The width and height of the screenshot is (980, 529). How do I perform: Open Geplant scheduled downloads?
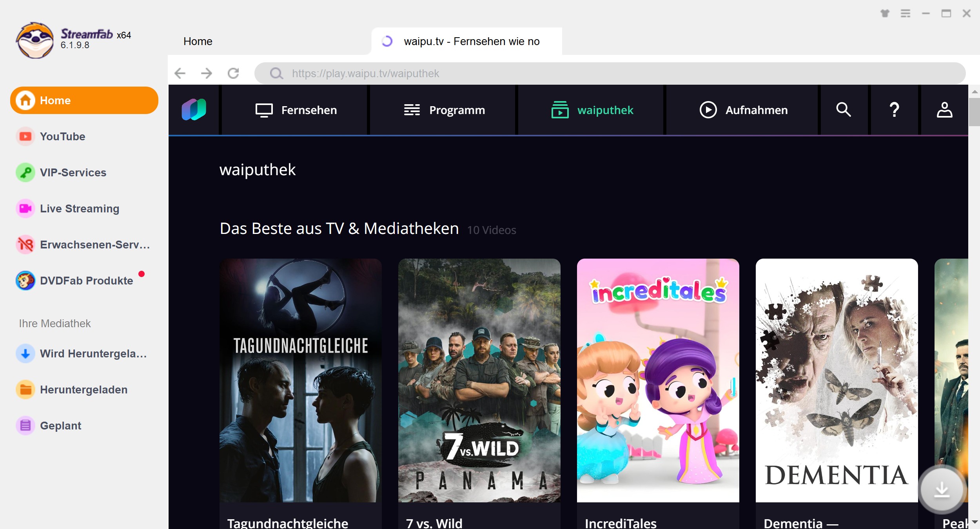point(84,426)
